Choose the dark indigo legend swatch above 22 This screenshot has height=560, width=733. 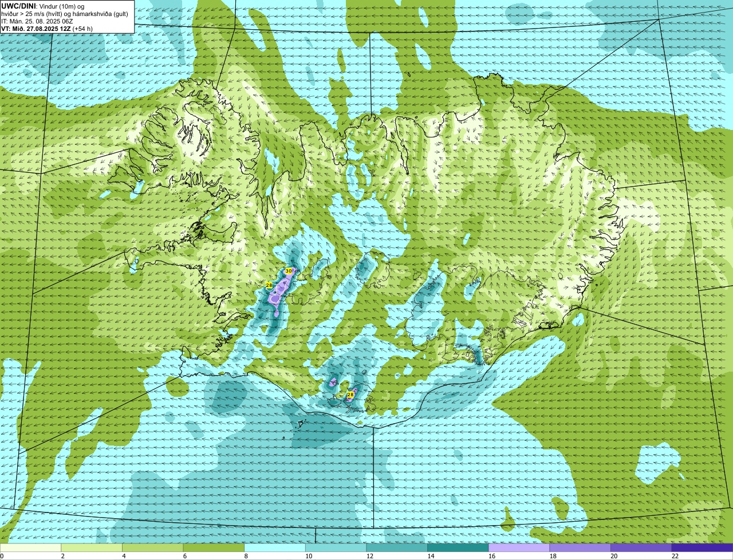click(x=702, y=547)
